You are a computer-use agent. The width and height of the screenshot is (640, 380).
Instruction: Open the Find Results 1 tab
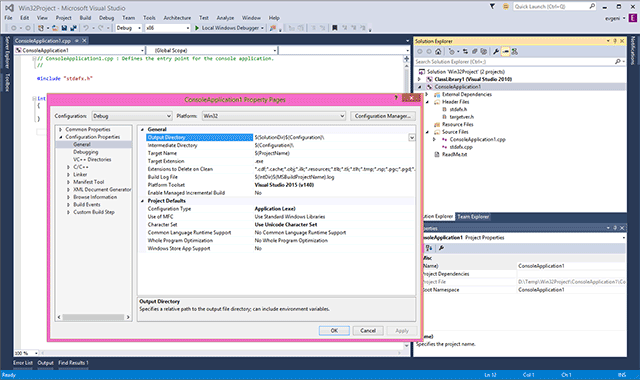[73, 363]
